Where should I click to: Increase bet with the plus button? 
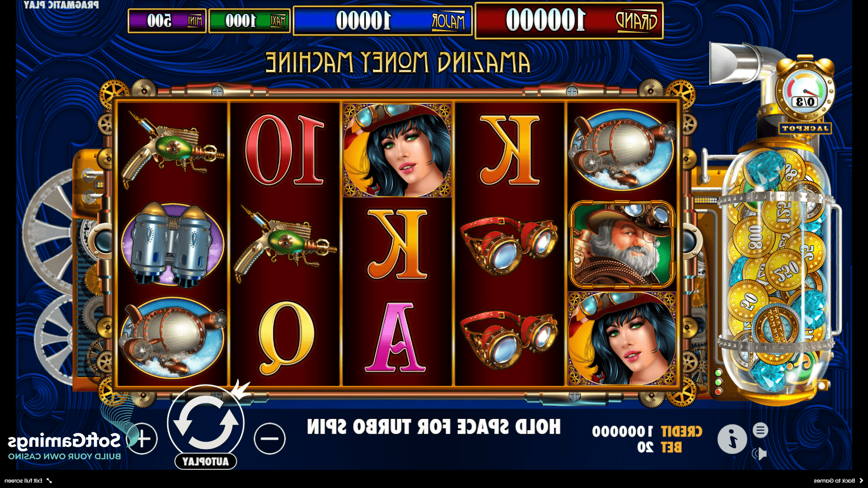coord(142,438)
